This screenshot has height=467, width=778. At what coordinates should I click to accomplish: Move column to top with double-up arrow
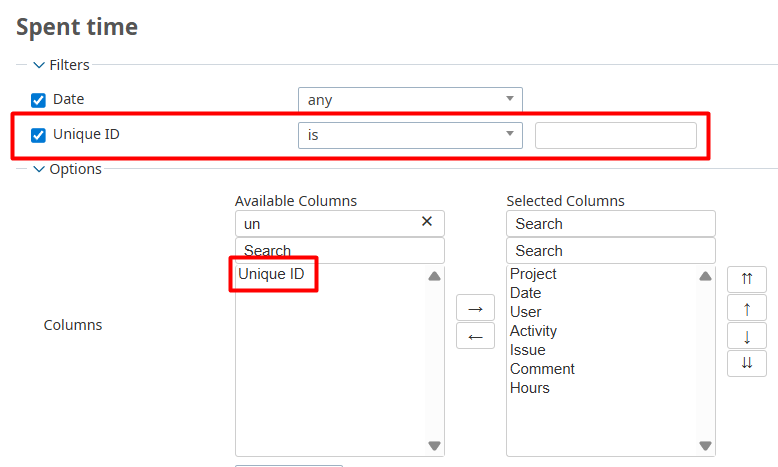click(x=746, y=280)
